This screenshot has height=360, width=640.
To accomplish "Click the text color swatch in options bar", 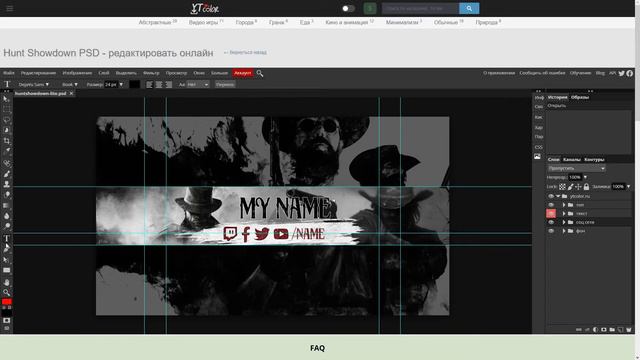I will 135,84.
